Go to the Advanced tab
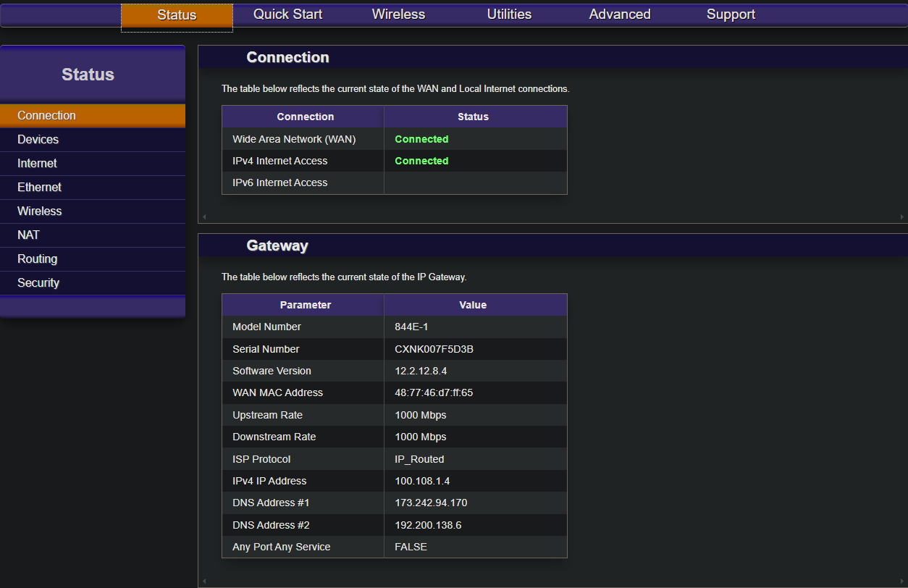This screenshot has width=908, height=588. tap(620, 14)
